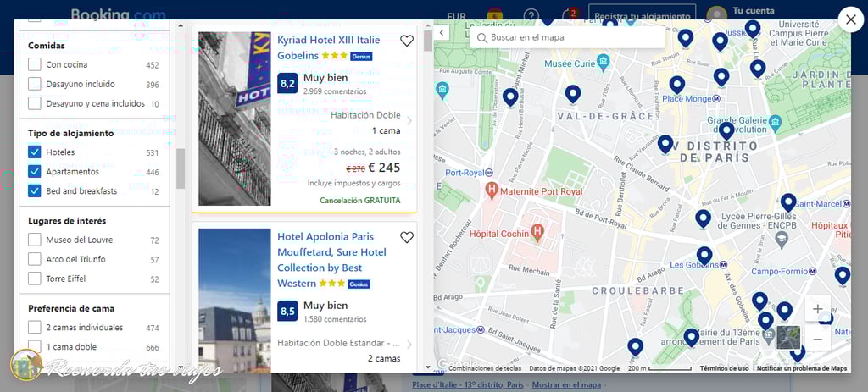This screenshot has width=868, height=392.
Task: Click the hotel list scrollbar down arrow
Action: [428, 367]
